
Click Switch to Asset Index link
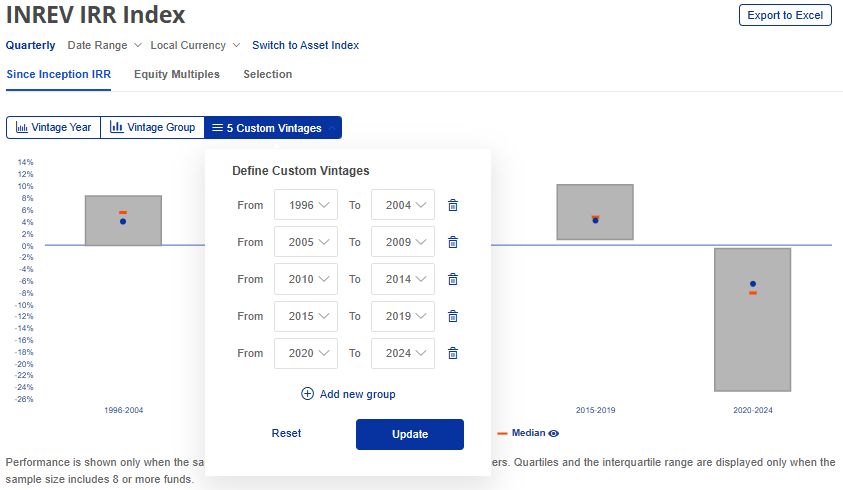point(305,45)
